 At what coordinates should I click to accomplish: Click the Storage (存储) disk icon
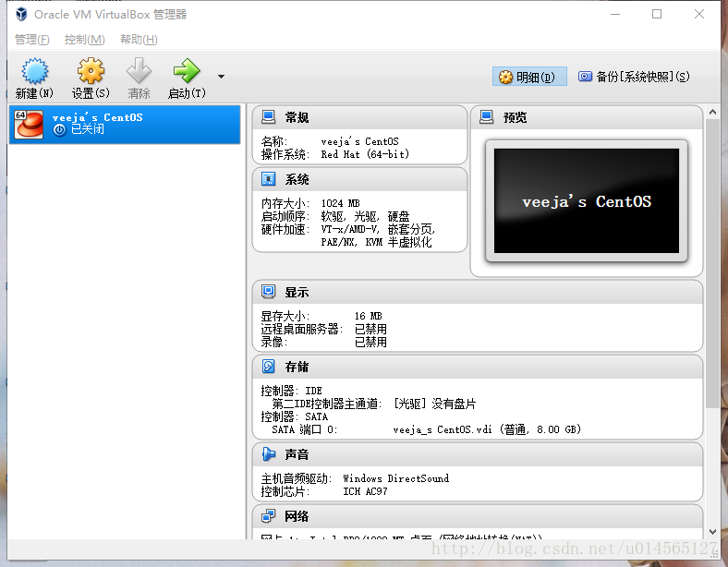pos(268,366)
